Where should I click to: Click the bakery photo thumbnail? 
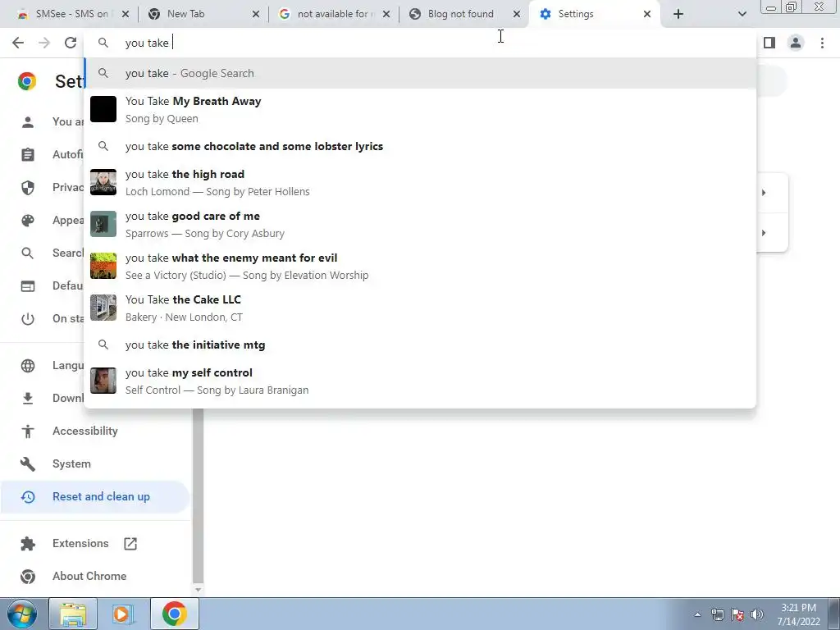103,308
